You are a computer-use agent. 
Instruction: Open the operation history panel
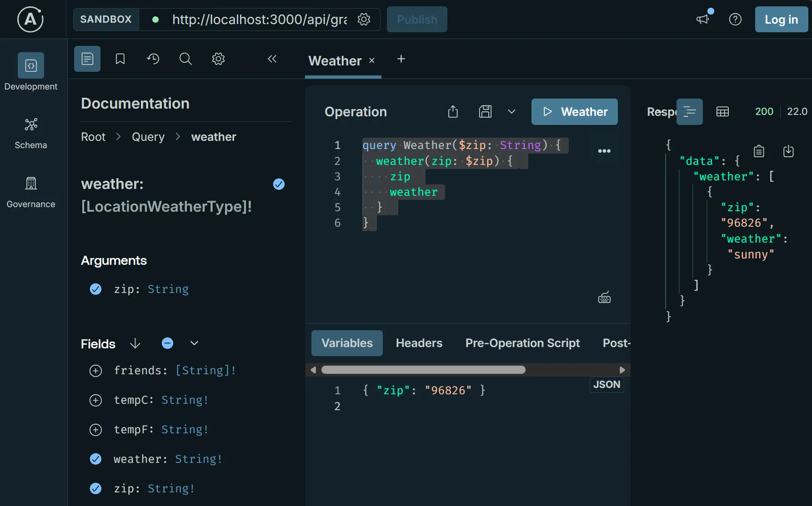pos(153,59)
